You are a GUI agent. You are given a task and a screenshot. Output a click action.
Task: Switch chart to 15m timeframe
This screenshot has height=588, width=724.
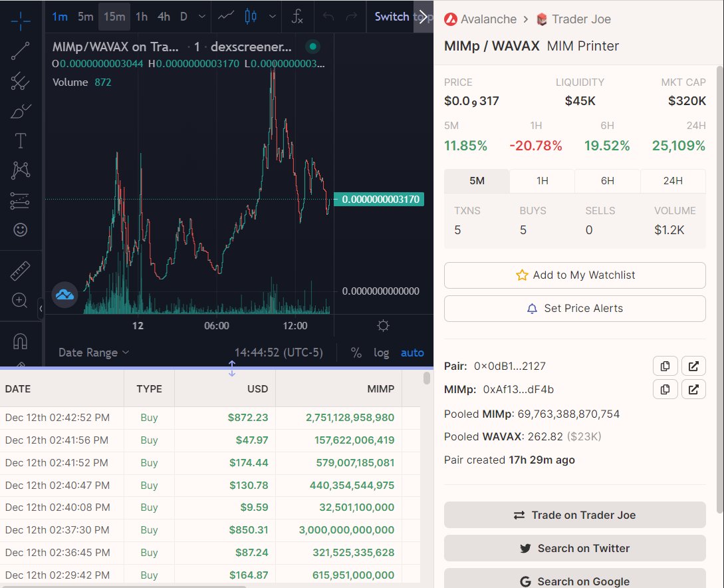pyautogui.click(x=114, y=17)
